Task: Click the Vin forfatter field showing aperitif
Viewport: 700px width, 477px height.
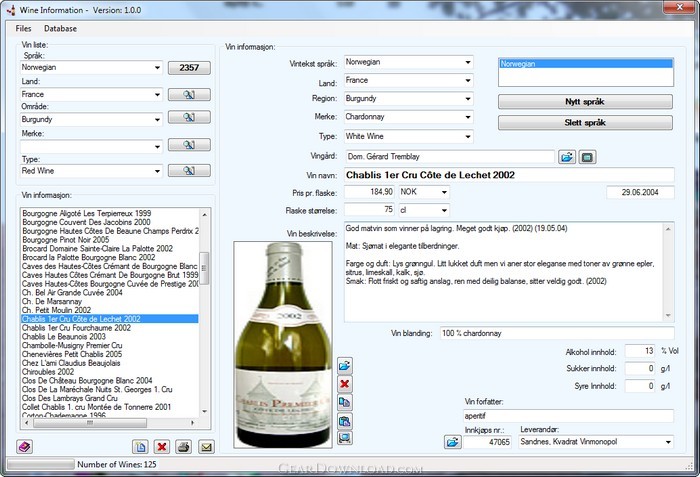Action: 568,416
